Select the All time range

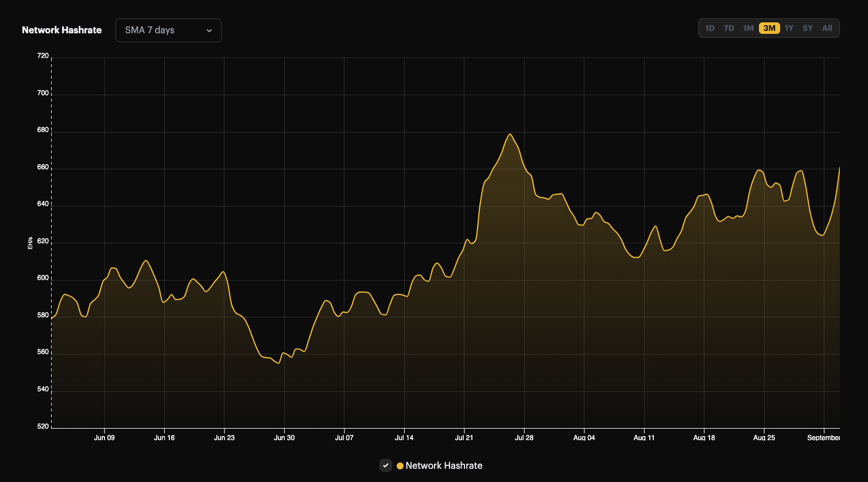(x=827, y=28)
